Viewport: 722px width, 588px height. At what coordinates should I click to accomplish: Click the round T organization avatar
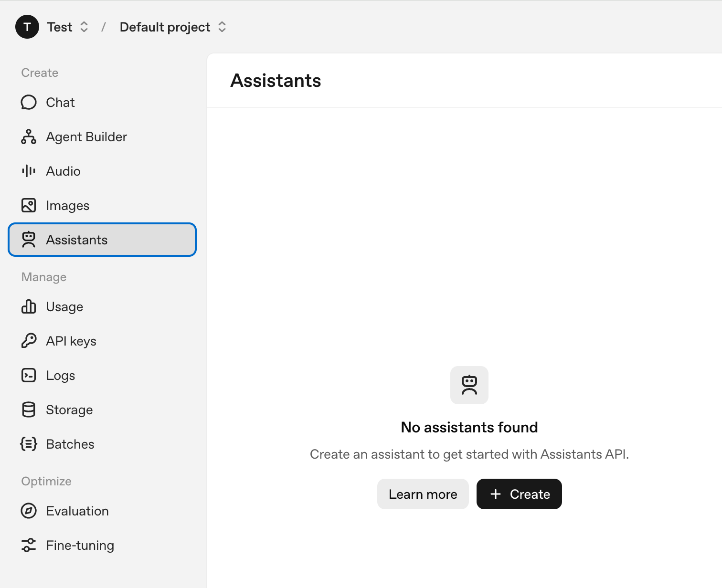(27, 27)
